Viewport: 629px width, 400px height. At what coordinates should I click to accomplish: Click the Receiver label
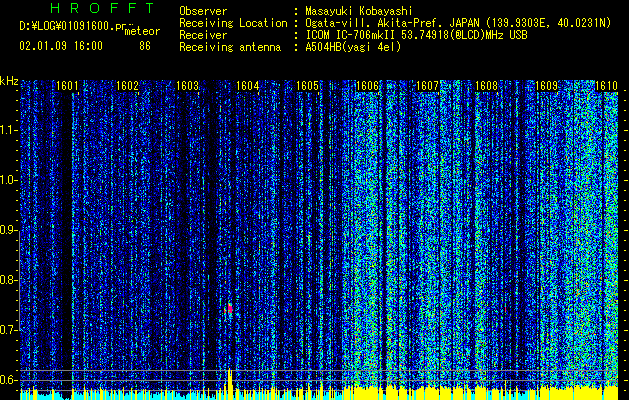pyautogui.click(x=203, y=35)
